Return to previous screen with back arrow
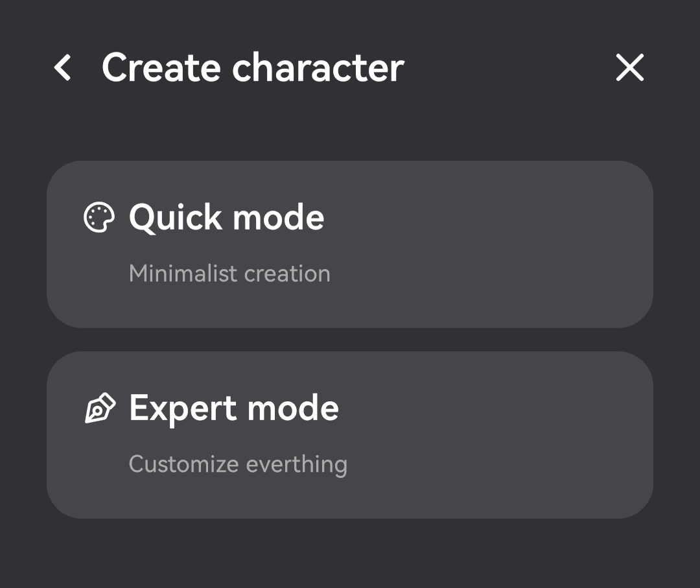700x588 pixels. click(62, 67)
